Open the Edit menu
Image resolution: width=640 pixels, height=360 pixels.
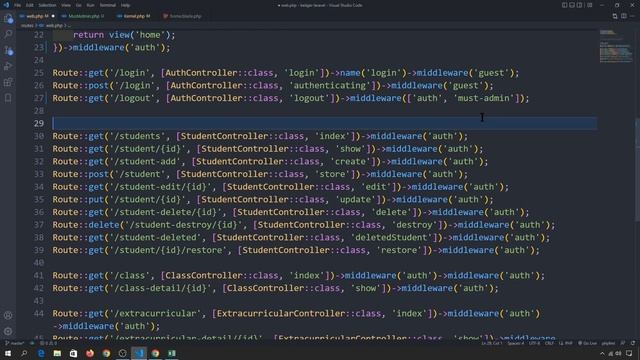click(30, 5)
